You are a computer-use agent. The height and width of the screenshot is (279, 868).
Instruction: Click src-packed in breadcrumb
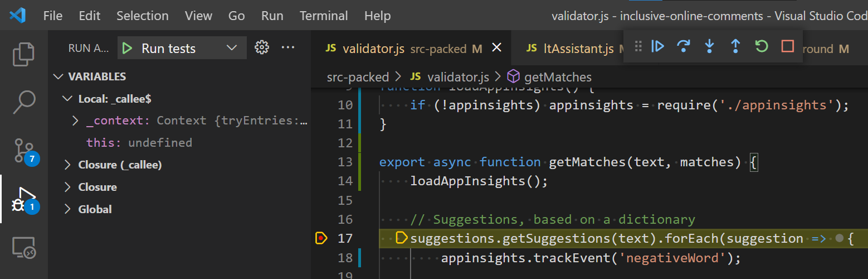[358, 76]
